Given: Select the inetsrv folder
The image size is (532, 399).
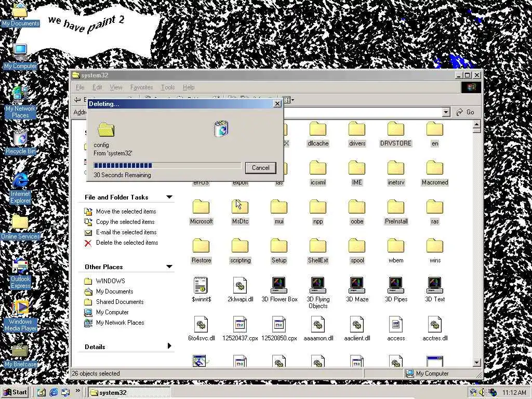Looking at the screenshot, I should [x=396, y=174].
